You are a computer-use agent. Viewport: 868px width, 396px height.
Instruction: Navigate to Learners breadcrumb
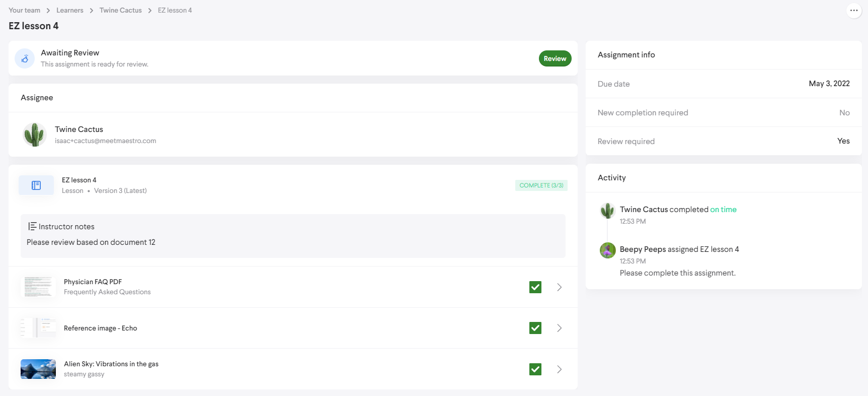(70, 10)
